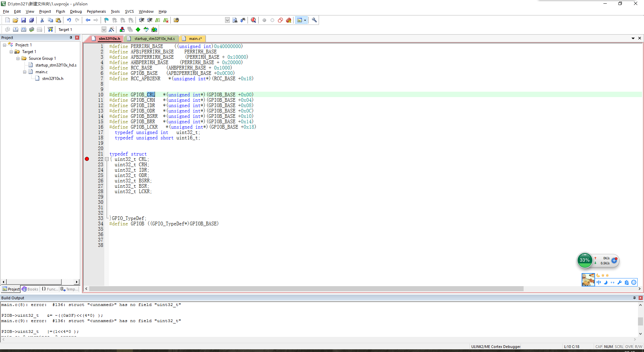
Task: Collapse the struct fold marker at line 22
Action: tap(107, 159)
